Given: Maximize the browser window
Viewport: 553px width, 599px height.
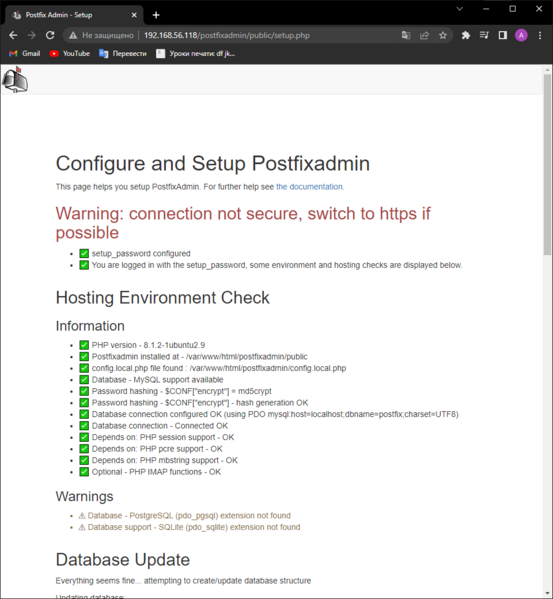Looking at the screenshot, I should [513, 9].
